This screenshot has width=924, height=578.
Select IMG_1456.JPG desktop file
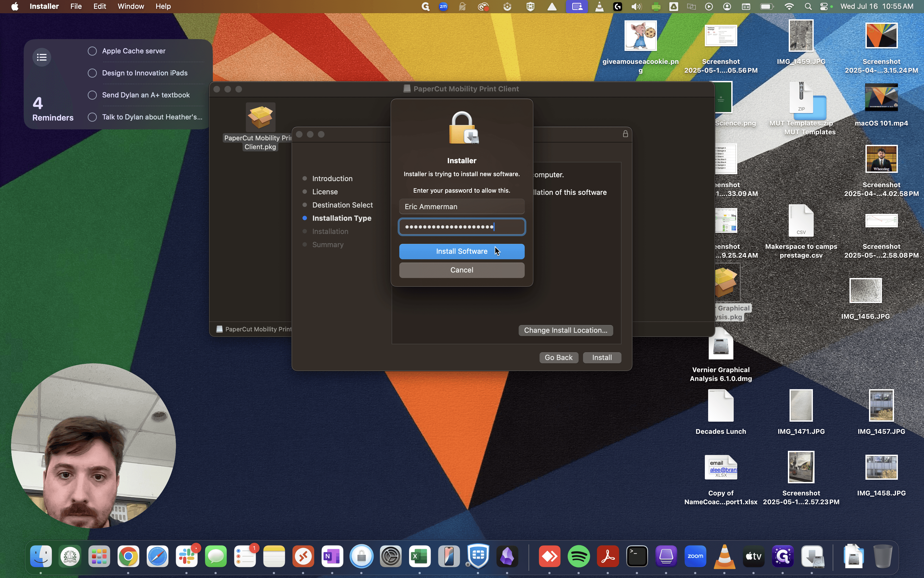pos(866,291)
